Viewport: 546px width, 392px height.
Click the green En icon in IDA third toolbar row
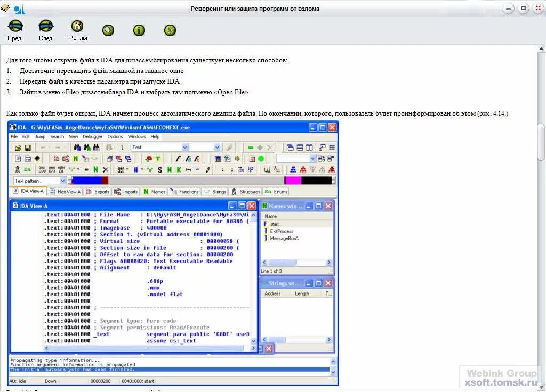pos(27,170)
